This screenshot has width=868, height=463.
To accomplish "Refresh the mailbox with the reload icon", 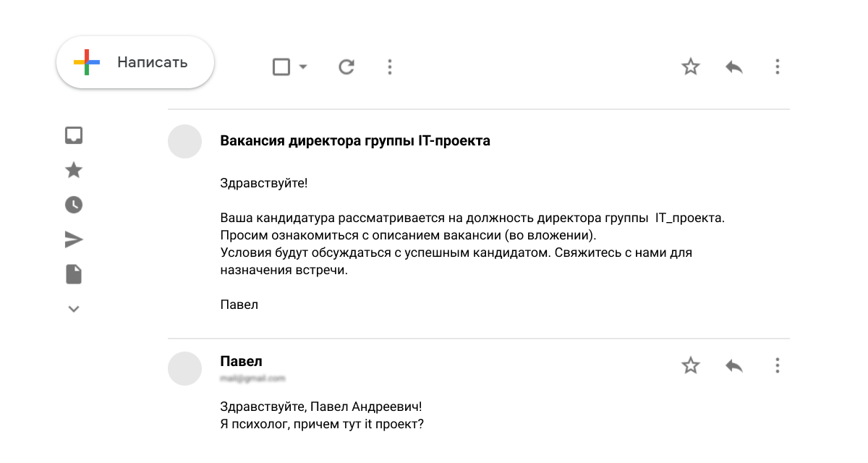I will 346,67.
